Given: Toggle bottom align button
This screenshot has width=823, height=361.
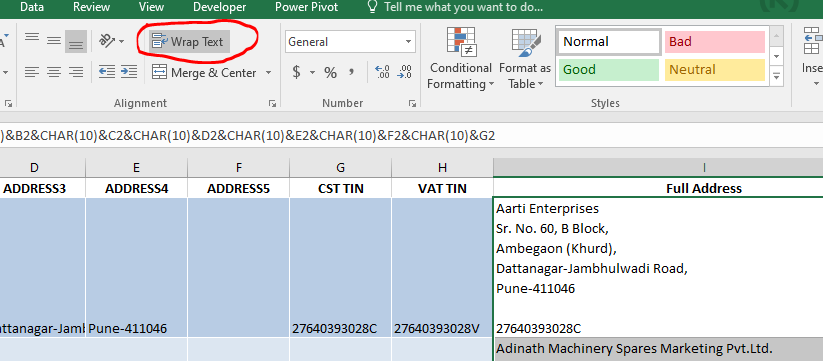Looking at the screenshot, I should [76, 41].
